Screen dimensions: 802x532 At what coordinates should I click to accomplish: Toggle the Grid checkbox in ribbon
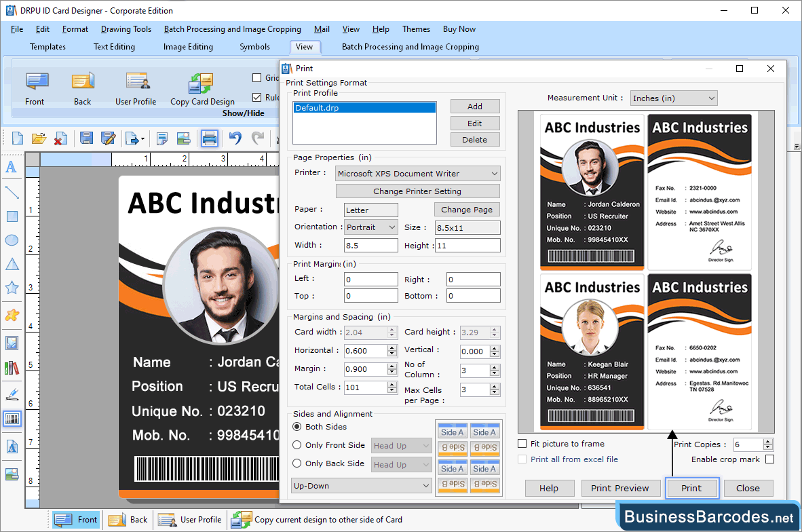256,78
